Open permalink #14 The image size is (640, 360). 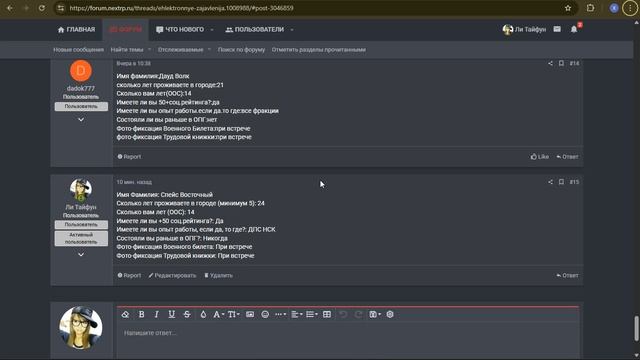point(574,63)
